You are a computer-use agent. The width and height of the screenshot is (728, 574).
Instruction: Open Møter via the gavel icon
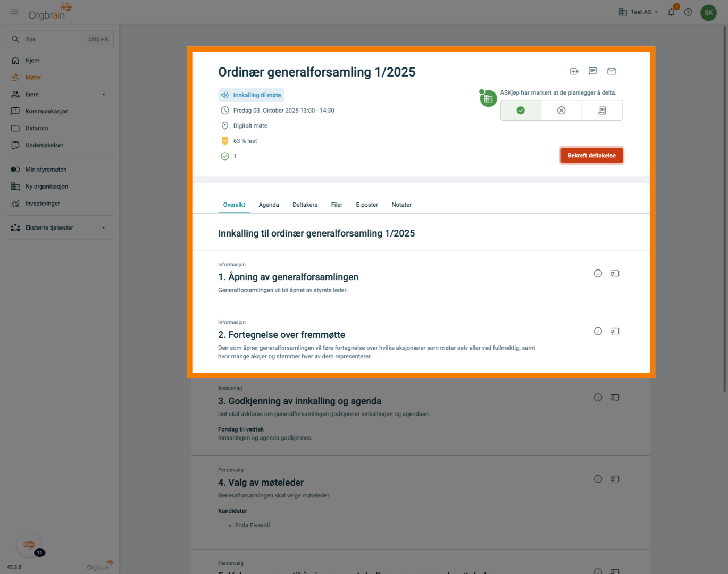[x=15, y=78]
